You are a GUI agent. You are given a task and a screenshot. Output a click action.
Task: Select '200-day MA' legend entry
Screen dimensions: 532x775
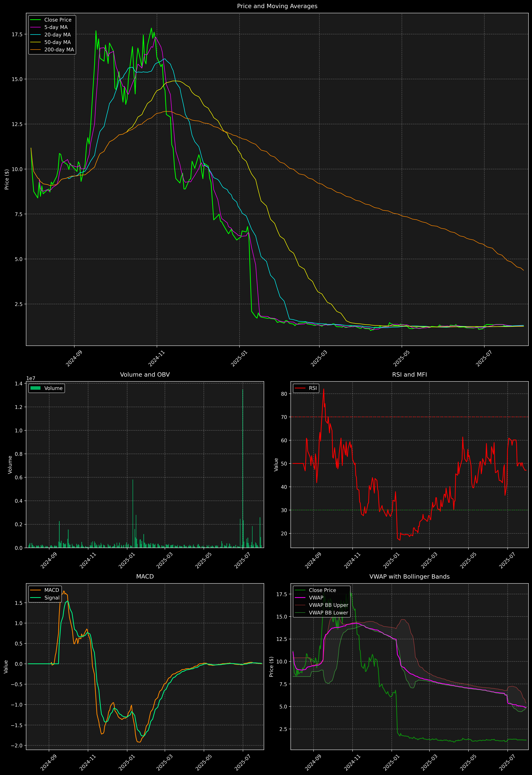pos(59,50)
